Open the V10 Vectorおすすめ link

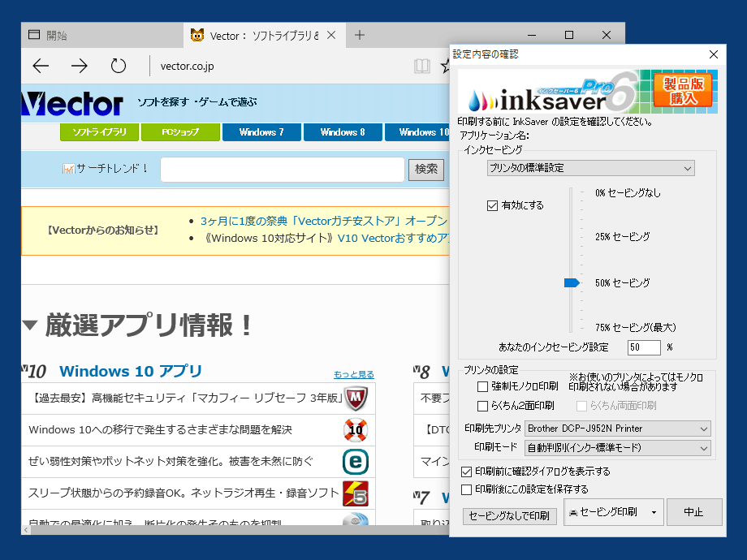393,238
